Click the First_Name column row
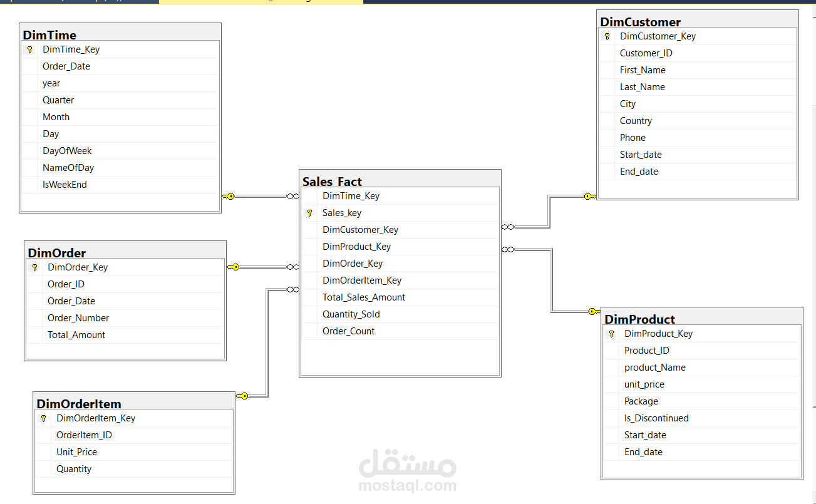The height and width of the screenshot is (504, 816). 698,70
